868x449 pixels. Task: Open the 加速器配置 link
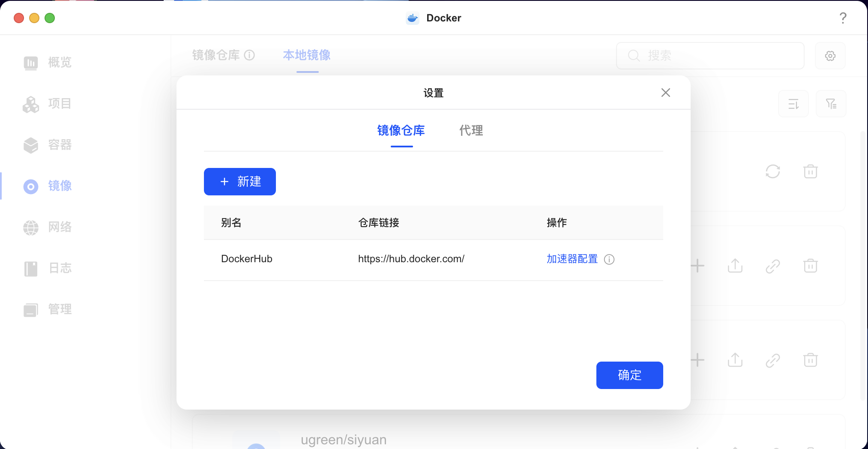click(x=572, y=259)
